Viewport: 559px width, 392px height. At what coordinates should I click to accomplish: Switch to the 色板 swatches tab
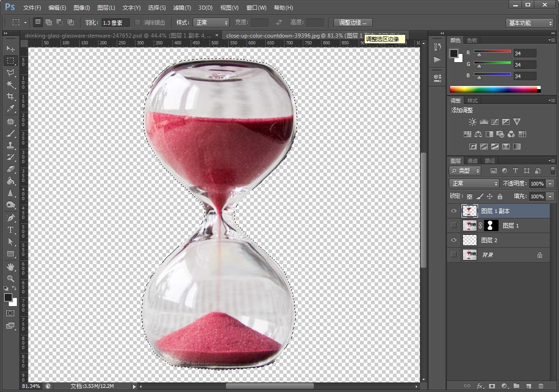[x=472, y=40]
